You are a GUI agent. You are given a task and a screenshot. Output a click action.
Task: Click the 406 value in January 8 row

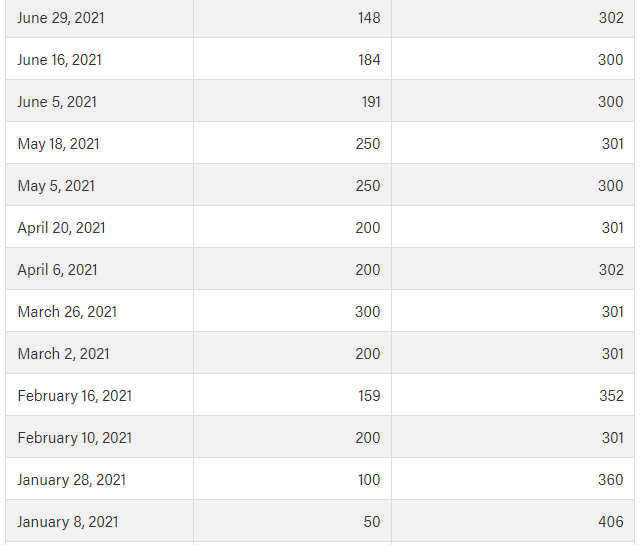click(x=611, y=522)
